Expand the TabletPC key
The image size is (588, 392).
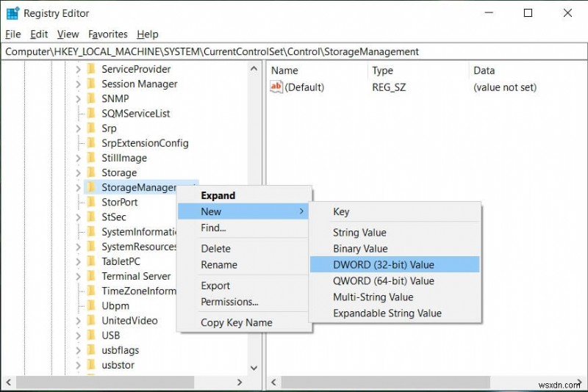[78, 262]
